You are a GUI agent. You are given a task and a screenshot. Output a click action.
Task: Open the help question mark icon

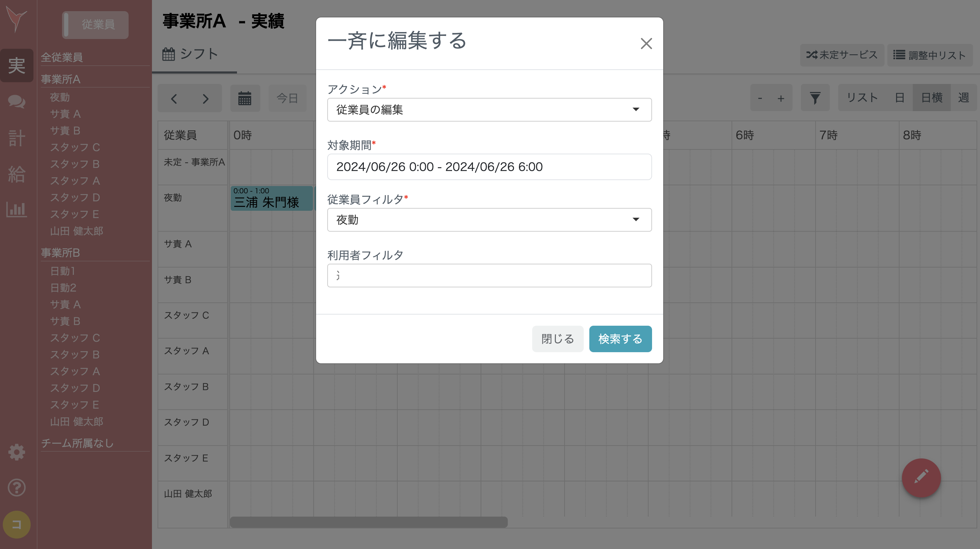click(x=17, y=487)
